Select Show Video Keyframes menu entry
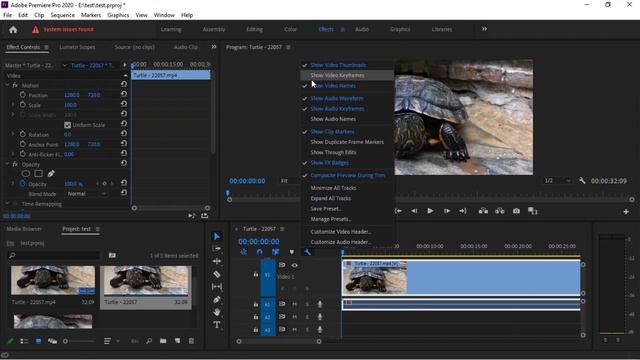The image size is (640, 360). click(347, 76)
